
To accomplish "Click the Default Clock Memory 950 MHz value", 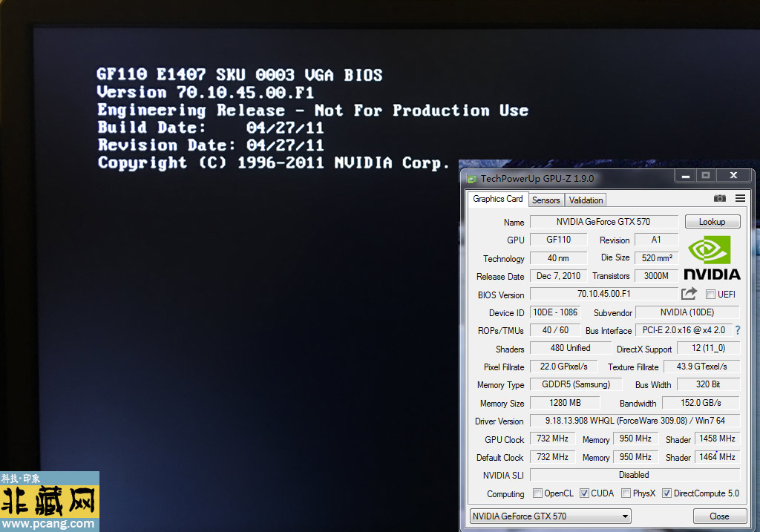I will 635,457.
